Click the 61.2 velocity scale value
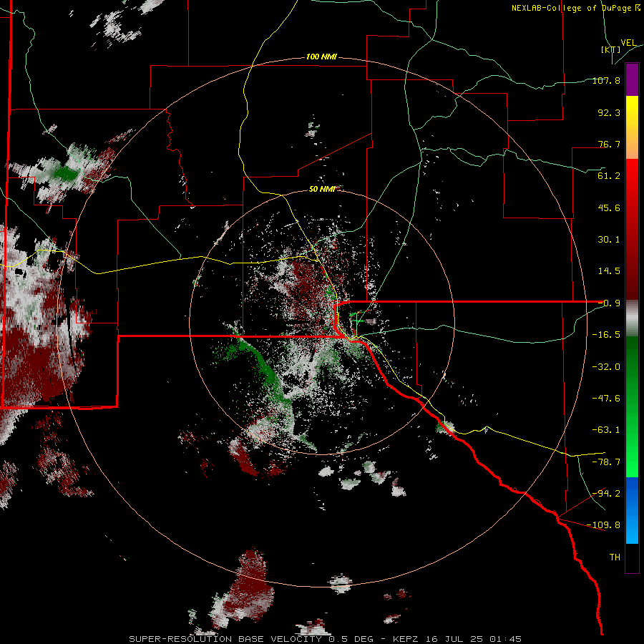 click(x=609, y=175)
